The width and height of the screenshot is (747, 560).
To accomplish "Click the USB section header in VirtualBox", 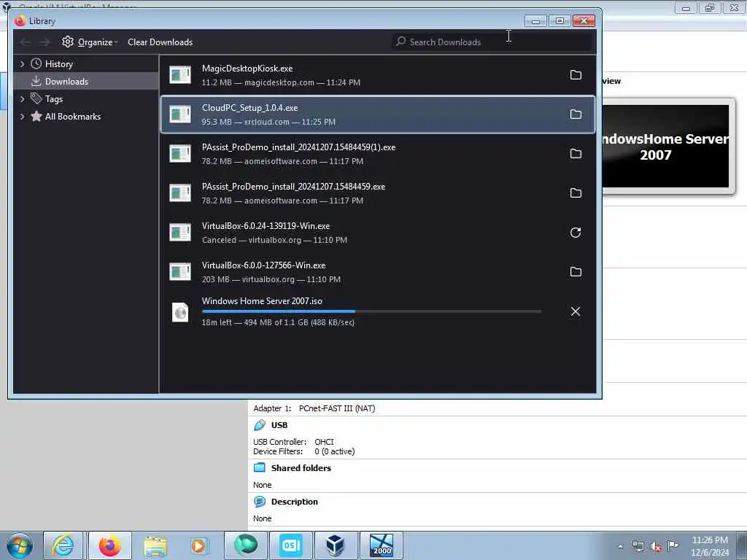I will point(279,425).
